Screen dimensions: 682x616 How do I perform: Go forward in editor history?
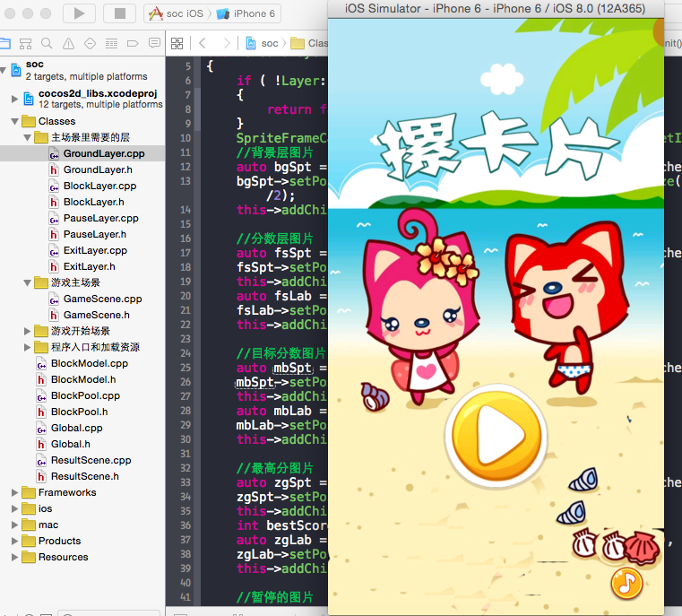click(226, 43)
